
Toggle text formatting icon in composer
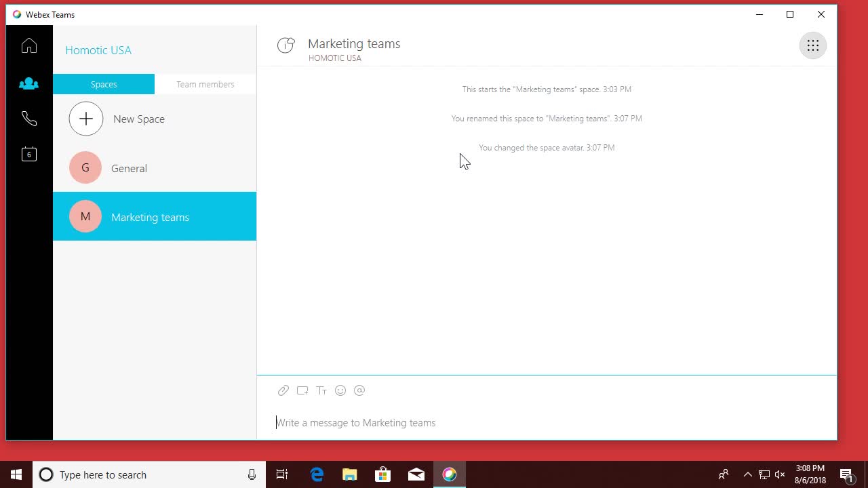tap(321, 390)
